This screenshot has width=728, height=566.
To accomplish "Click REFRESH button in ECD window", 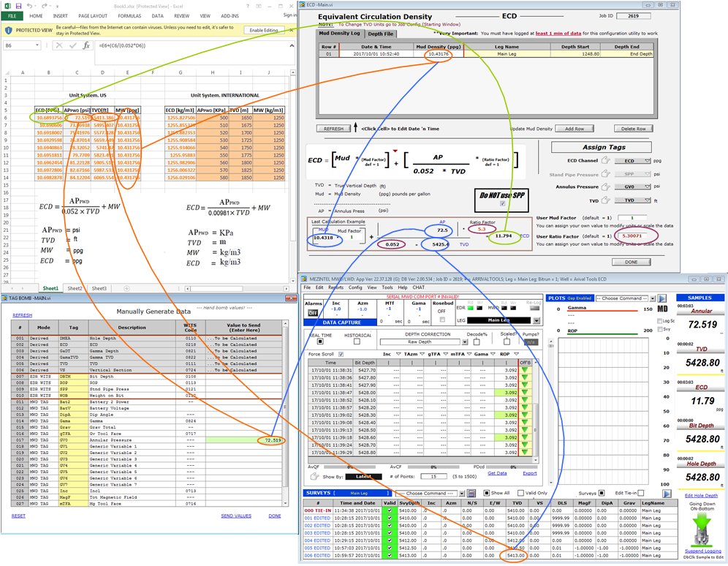I will [333, 129].
